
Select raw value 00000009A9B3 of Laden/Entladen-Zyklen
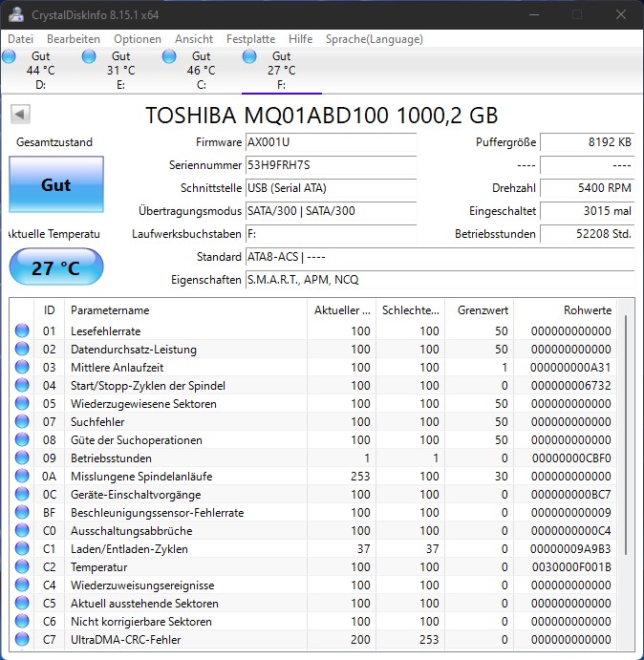coord(570,548)
